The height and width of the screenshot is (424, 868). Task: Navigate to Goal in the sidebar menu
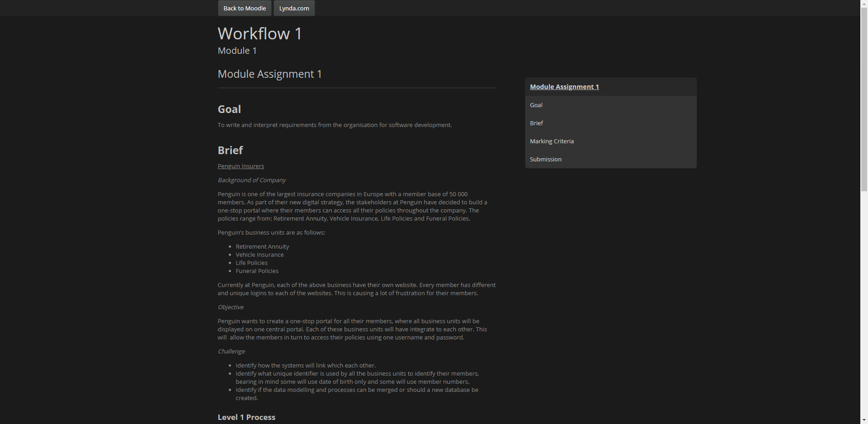coord(536,104)
